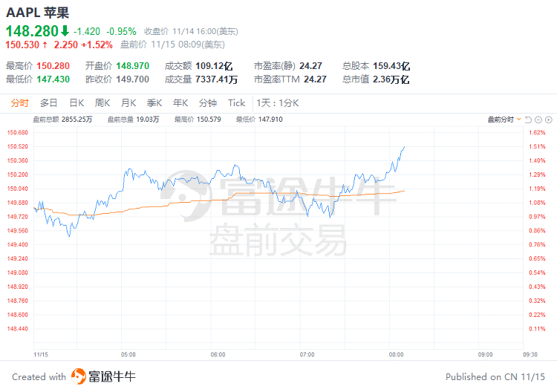Select the 月K chart tab

pyautogui.click(x=128, y=103)
